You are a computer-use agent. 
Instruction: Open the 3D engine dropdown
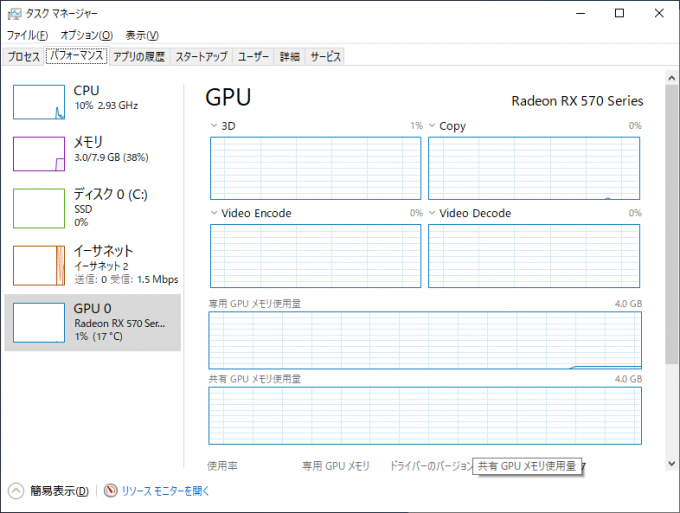[214, 126]
